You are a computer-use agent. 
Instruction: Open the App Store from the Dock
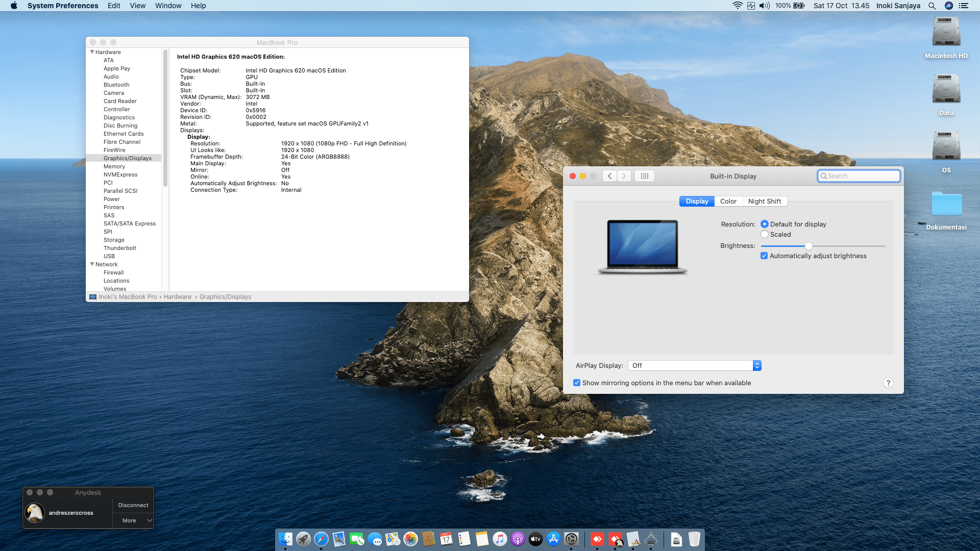(553, 539)
